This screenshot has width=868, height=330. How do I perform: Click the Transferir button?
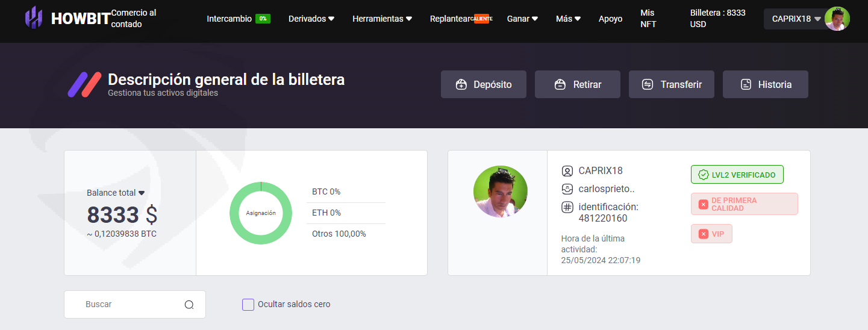672,84
